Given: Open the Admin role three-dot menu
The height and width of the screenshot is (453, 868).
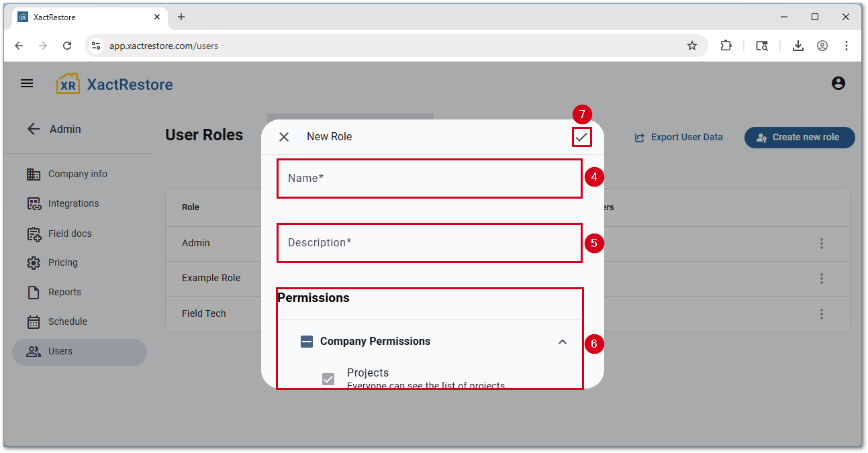Looking at the screenshot, I should tap(821, 244).
